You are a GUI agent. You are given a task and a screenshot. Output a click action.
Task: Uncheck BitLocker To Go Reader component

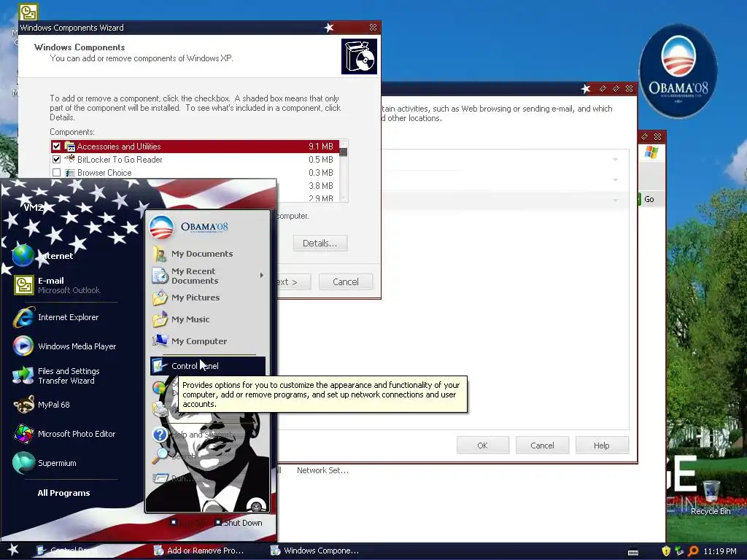coord(56,159)
